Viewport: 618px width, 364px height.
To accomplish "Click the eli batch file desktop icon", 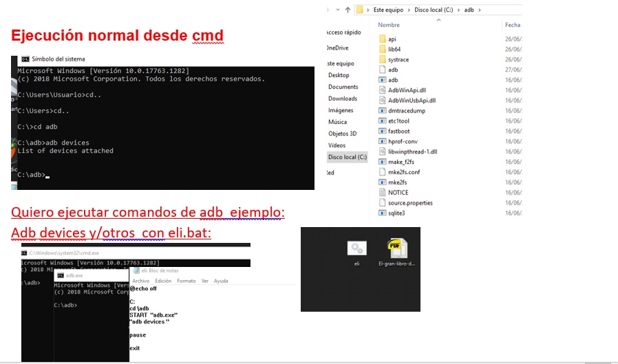I will [356, 248].
